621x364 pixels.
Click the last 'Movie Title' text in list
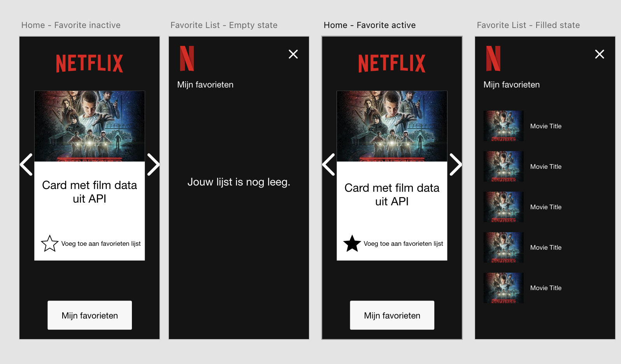tap(546, 288)
